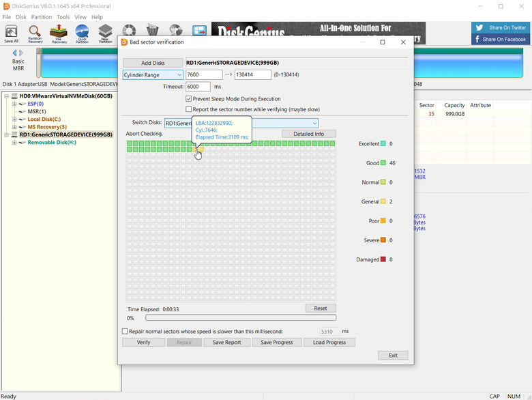Viewport: 532px width, 400px height.
Task: Click the Share On Twitter button
Action: click(500, 27)
